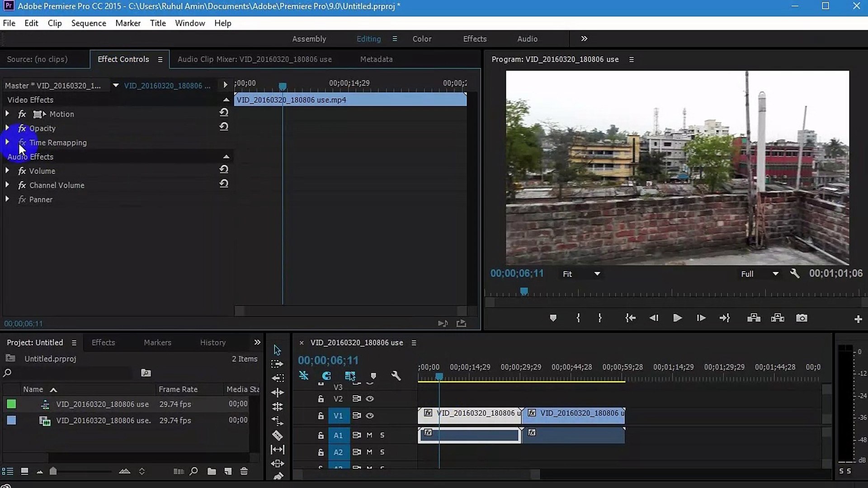Click the Project panel zoom slider handle
The width and height of the screenshot is (868, 488).
pos(53,471)
